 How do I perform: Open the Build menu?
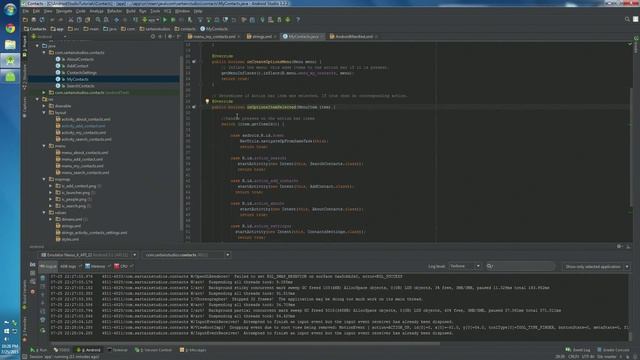point(131,11)
